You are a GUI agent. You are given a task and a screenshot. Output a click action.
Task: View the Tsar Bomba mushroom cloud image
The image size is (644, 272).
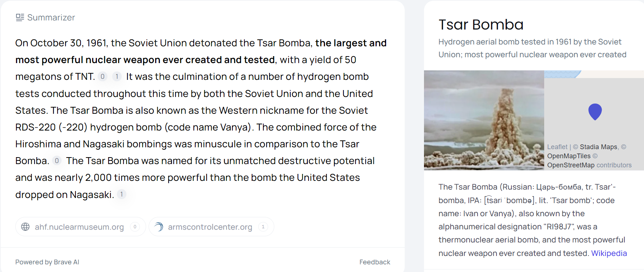[x=484, y=120]
